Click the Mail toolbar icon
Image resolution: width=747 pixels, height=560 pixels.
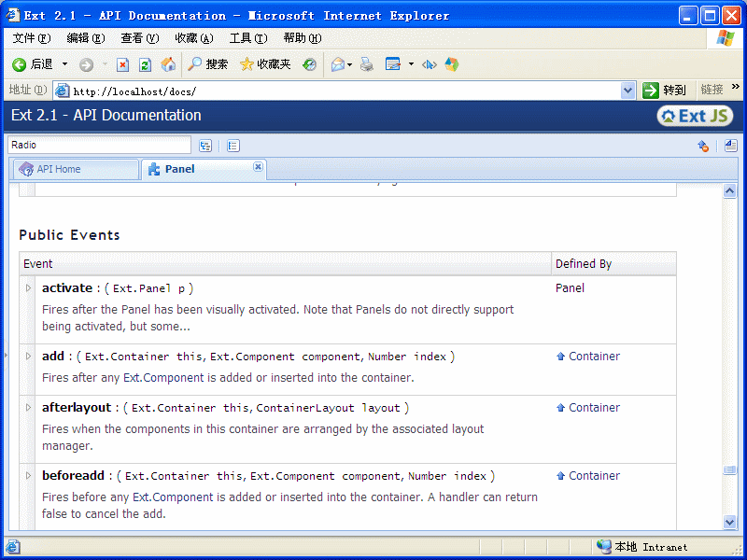[338, 64]
